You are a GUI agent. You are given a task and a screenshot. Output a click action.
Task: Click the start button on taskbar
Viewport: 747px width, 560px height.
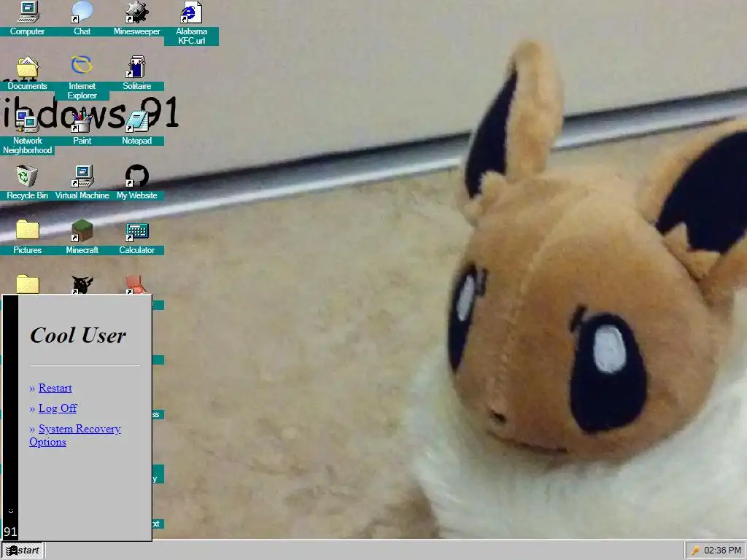tap(23, 551)
